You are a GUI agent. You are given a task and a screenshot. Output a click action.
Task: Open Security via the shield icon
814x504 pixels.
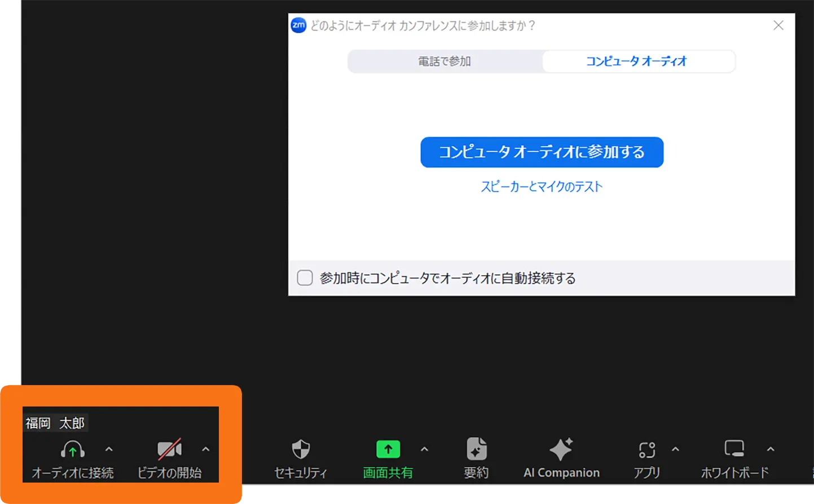300,449
